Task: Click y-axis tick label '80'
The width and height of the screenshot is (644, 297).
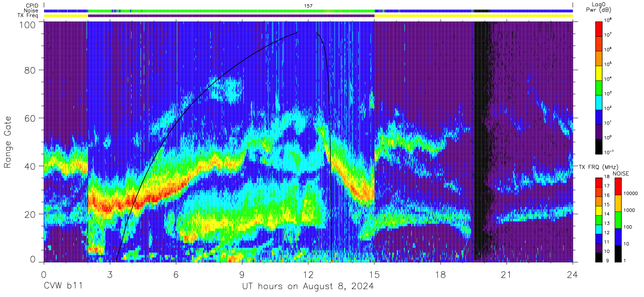Action: [30, 70]
